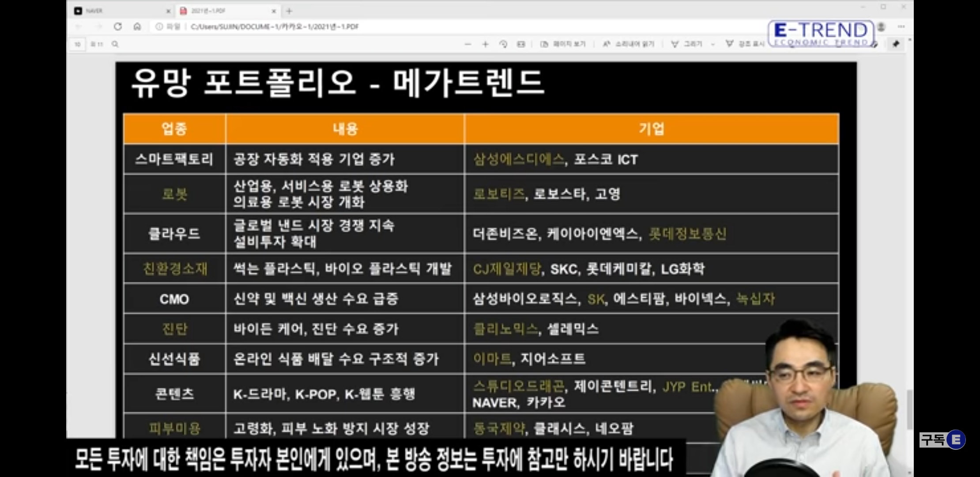Click the 스튜디오드래곤 company name
Screen dimensions: 980x477
[519, 386]
